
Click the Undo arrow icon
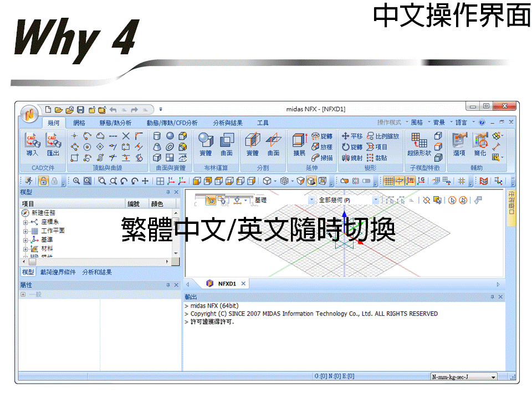tap(113, 110)
